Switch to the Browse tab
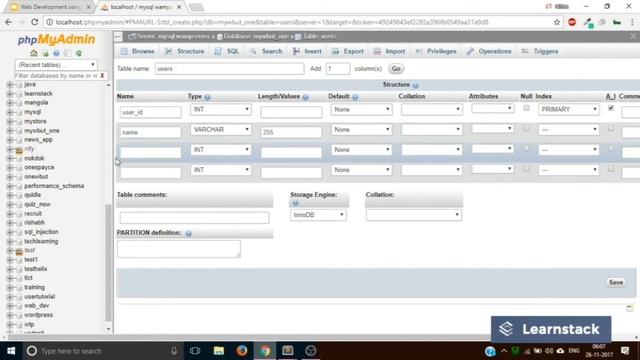The height and width of the screenshot is (360, 640). pyautogui.click(x=138, y=51)
